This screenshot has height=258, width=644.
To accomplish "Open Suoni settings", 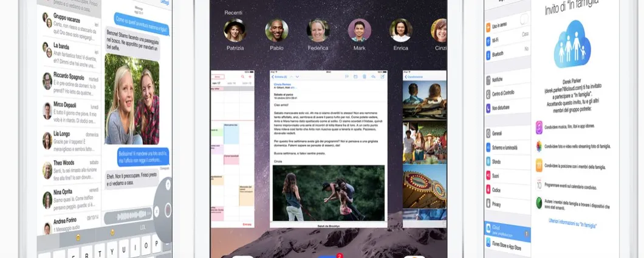I will coord(508,176).
